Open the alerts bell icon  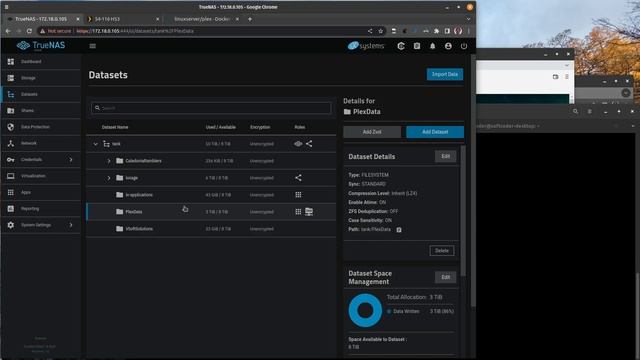tap(432, 46)
